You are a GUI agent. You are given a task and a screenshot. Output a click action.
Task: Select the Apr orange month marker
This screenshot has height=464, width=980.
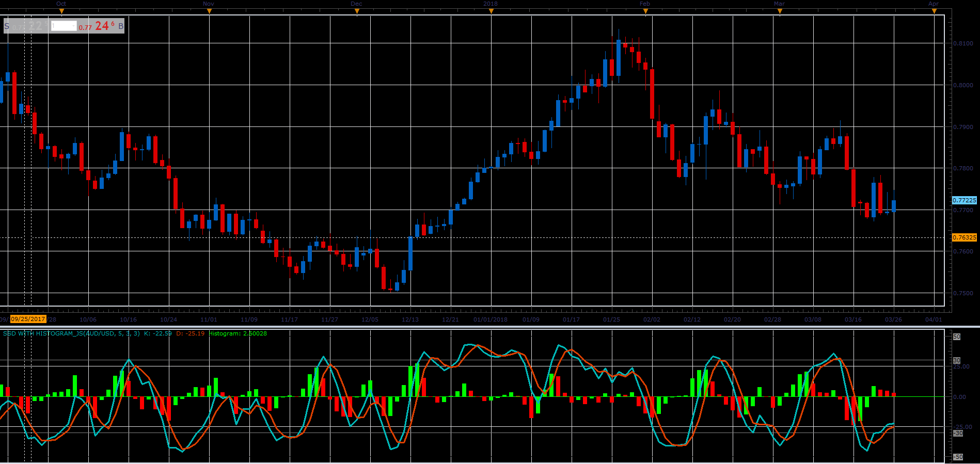coord(934,11)
